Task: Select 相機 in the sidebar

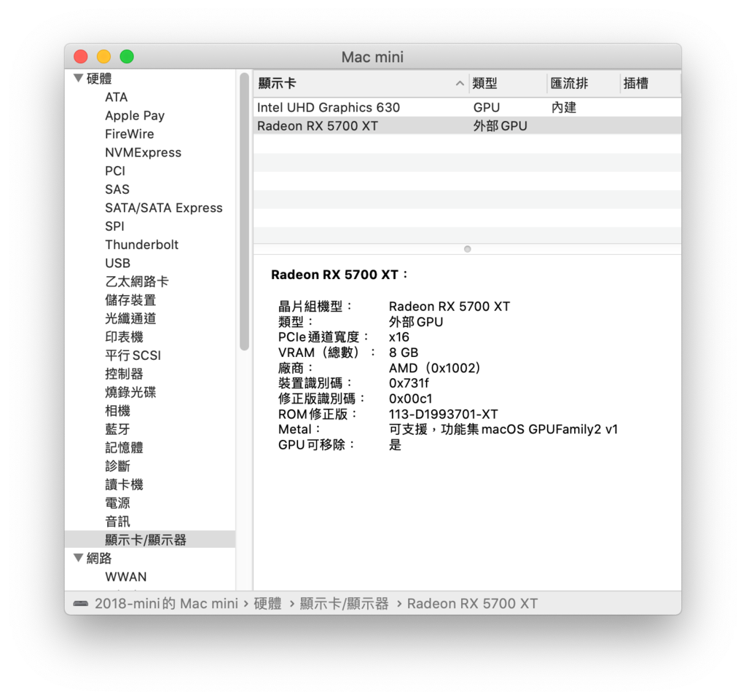Action: click(117, 410)
